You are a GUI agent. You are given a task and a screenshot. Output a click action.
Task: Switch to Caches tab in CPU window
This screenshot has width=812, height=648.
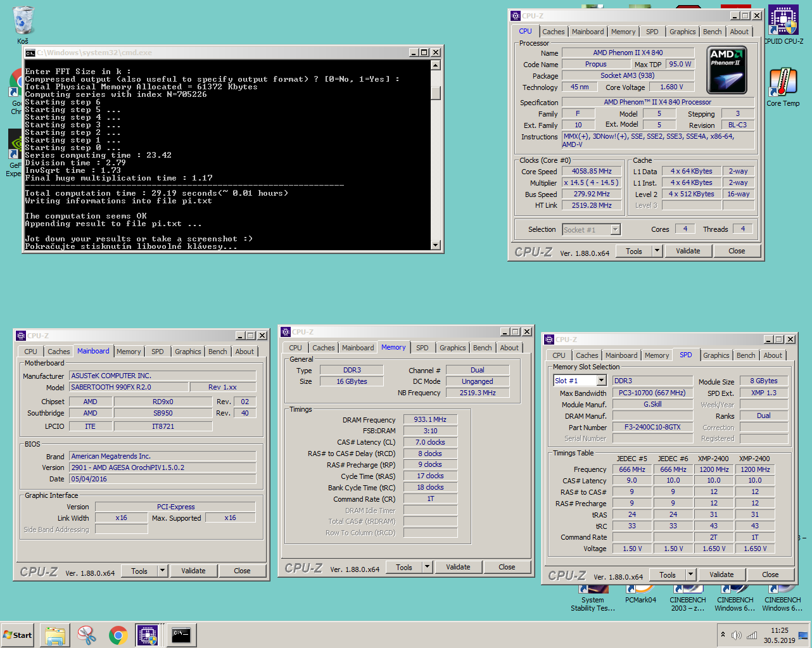553,32
